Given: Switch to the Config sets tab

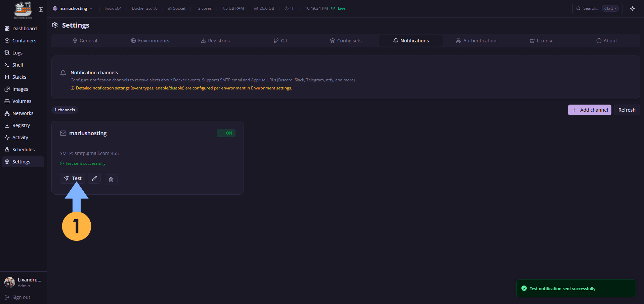Looking at the screenshot, I should click(346, 41).
